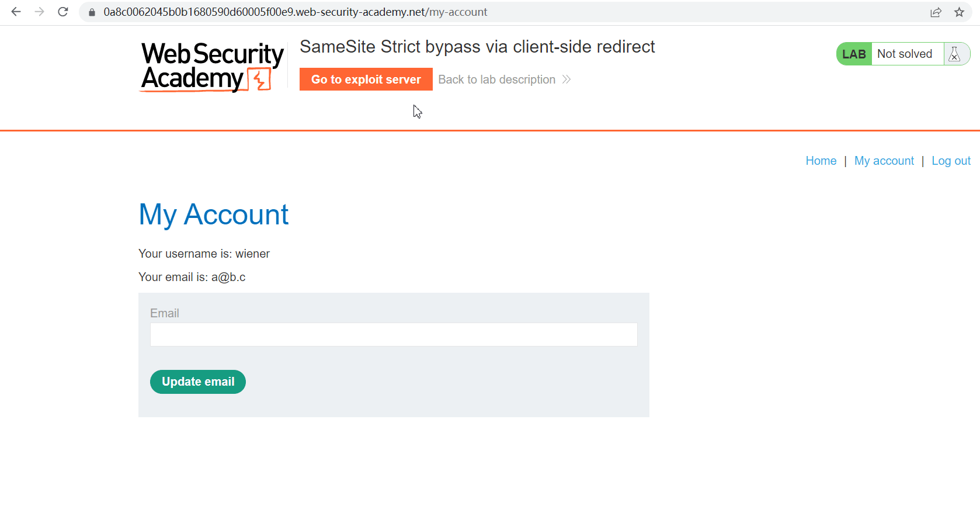Viewport: 980px width, 530px height.
Task: Click the Not solved status label
Action: pos(905,54)
